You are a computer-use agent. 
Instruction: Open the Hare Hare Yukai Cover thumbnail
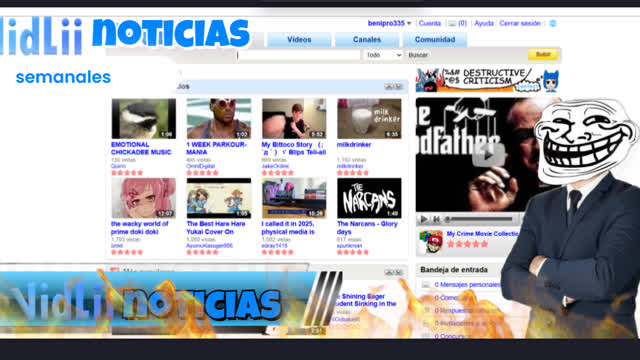point(219,198)
